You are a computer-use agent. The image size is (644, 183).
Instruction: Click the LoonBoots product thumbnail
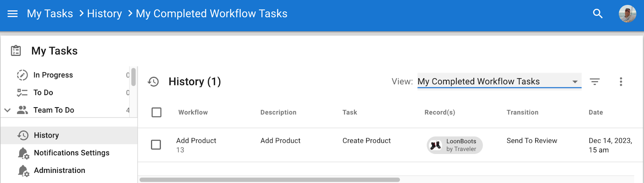click(x=436, y=145)
